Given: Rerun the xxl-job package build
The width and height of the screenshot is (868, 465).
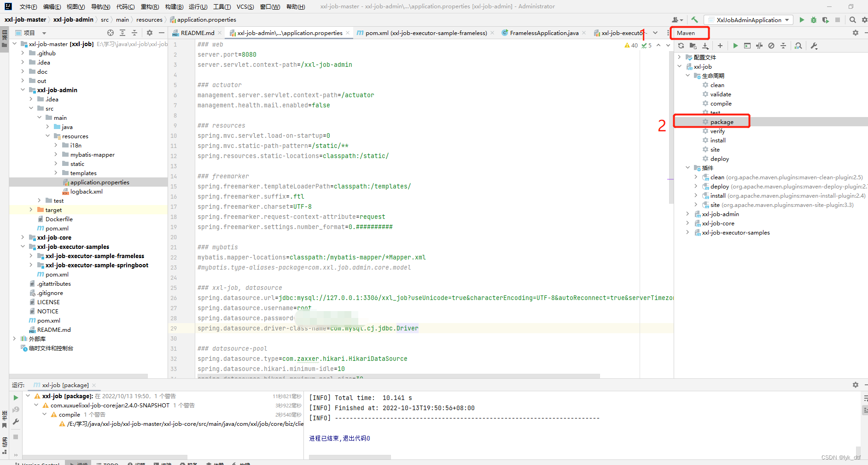Looking at the screenshot, I should tap(16, 397).
